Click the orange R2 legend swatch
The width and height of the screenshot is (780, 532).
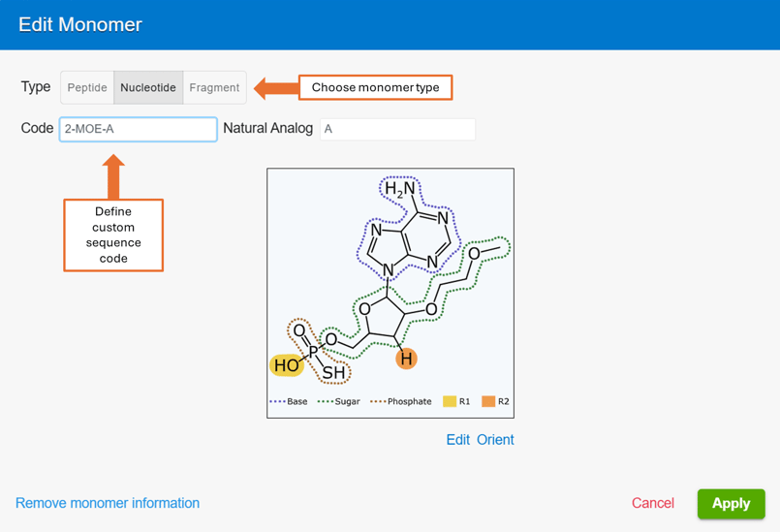[488, 401]
